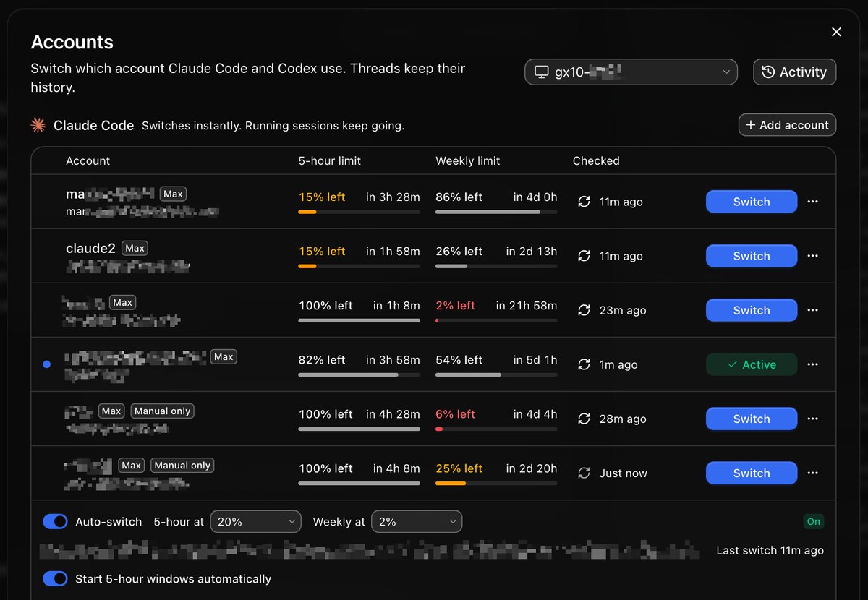868x600 pixels.
Task: Toggle Start 5-hour windows automatically
Action: 55,578
